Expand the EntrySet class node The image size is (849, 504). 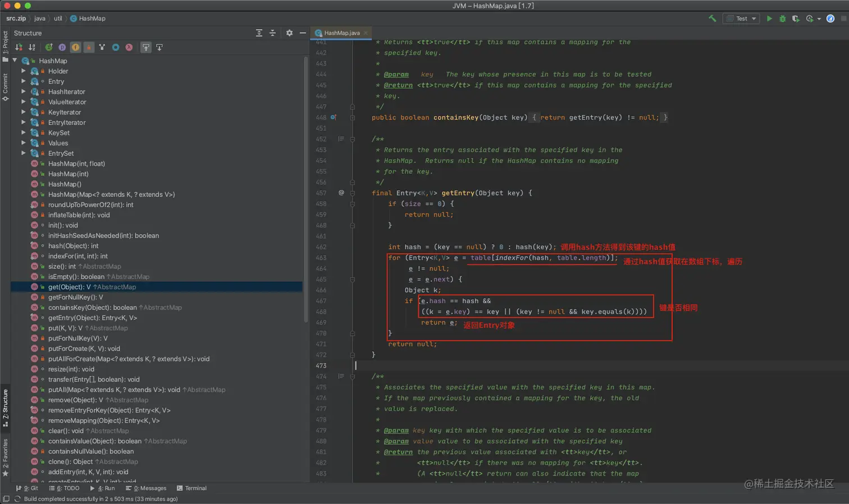click(24, 153)
